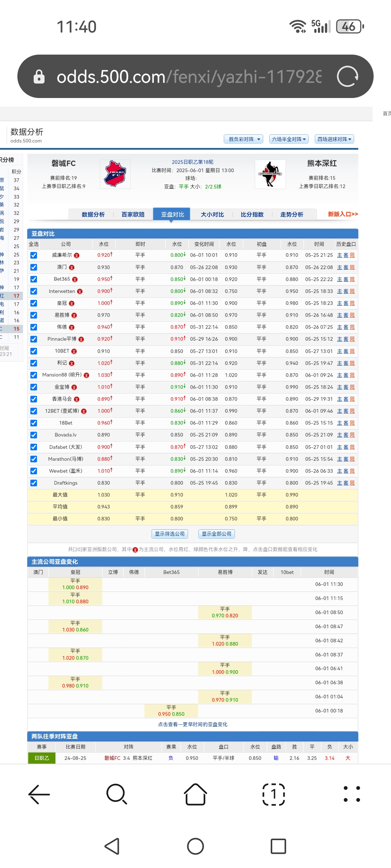
Task: Click the 熊本深红 team logo
Action: pyautogui.click(x=270, y=174)
